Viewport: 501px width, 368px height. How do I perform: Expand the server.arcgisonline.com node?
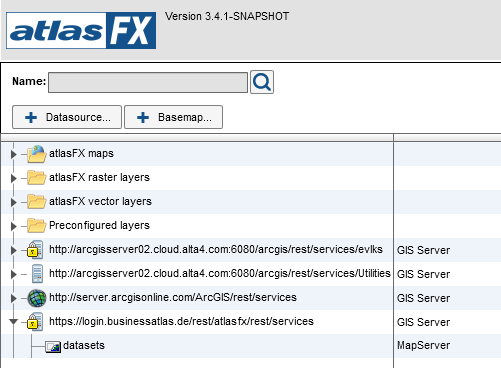(13, 298)
